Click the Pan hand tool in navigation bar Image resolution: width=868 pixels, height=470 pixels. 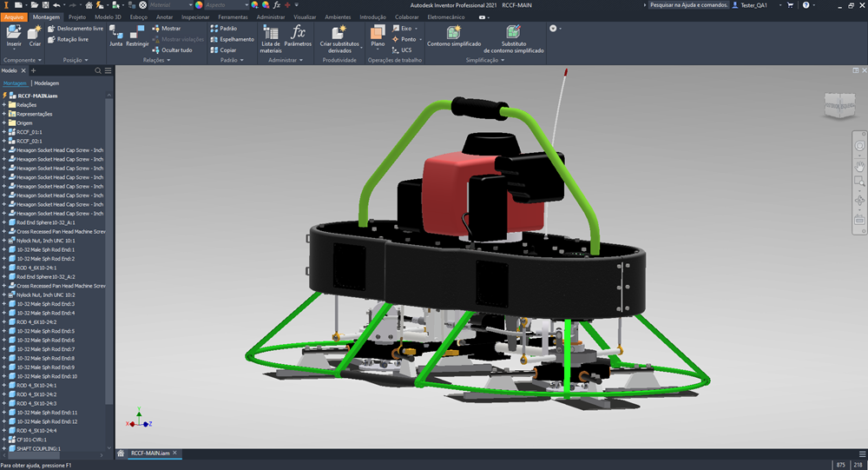(859, 165)
